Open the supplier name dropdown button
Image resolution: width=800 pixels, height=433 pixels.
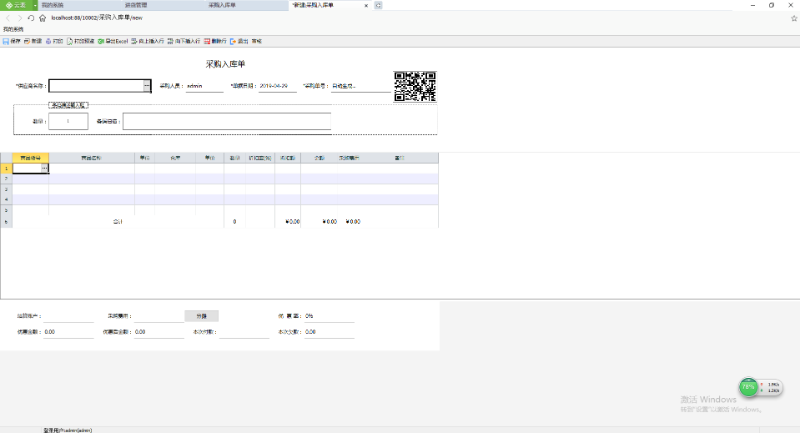pyautogui.click(x=147, y=86)
